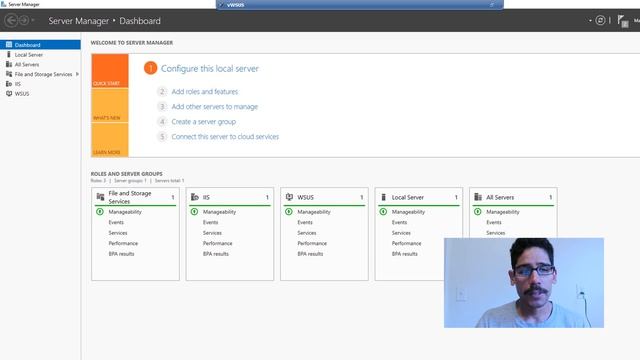This screenshot has height=360, width=640.
Task: Open BPA results in the WSUS tile
Action: 310,254
